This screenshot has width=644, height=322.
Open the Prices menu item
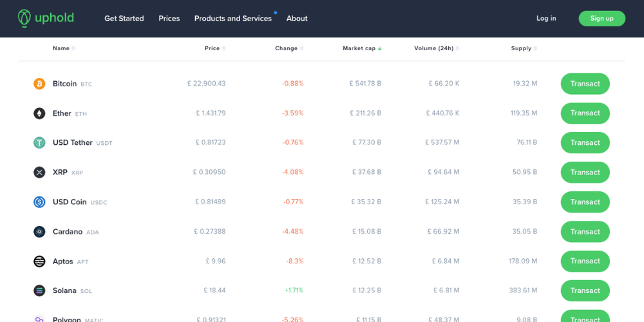[x=169, y=19]
